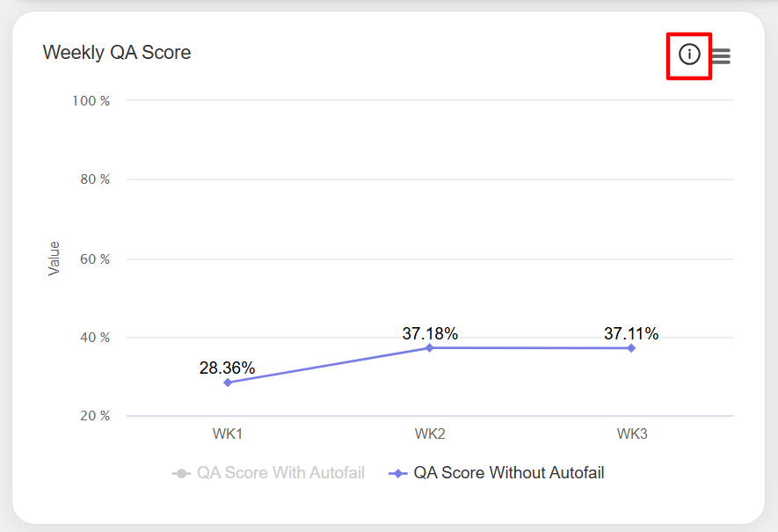
Task: Click the 60 % y-axis label
Action: [x=91, y=259]
